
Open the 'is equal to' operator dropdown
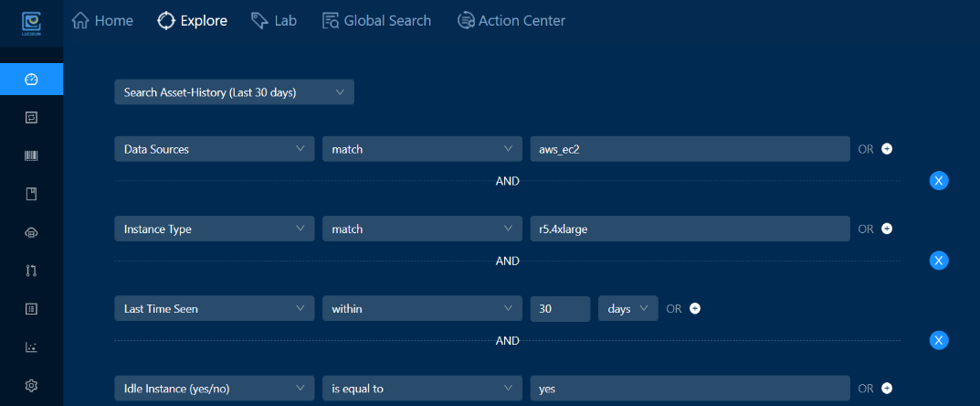(x=422, y=389)
